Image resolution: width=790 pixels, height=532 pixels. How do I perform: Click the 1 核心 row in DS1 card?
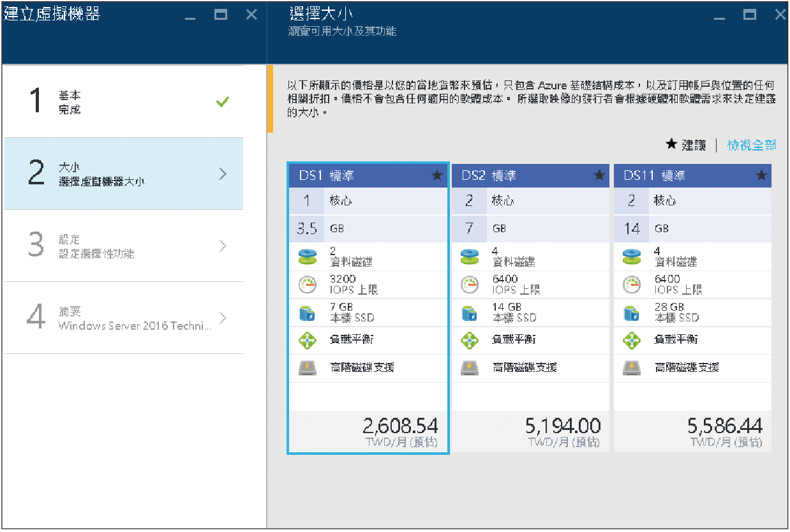[368, 201]
